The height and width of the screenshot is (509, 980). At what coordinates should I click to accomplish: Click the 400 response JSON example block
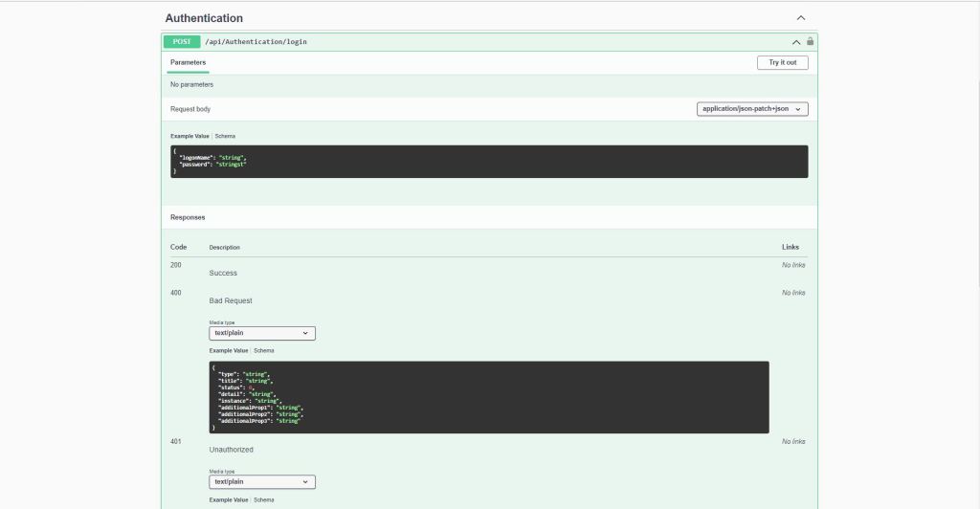pos(488,397)
